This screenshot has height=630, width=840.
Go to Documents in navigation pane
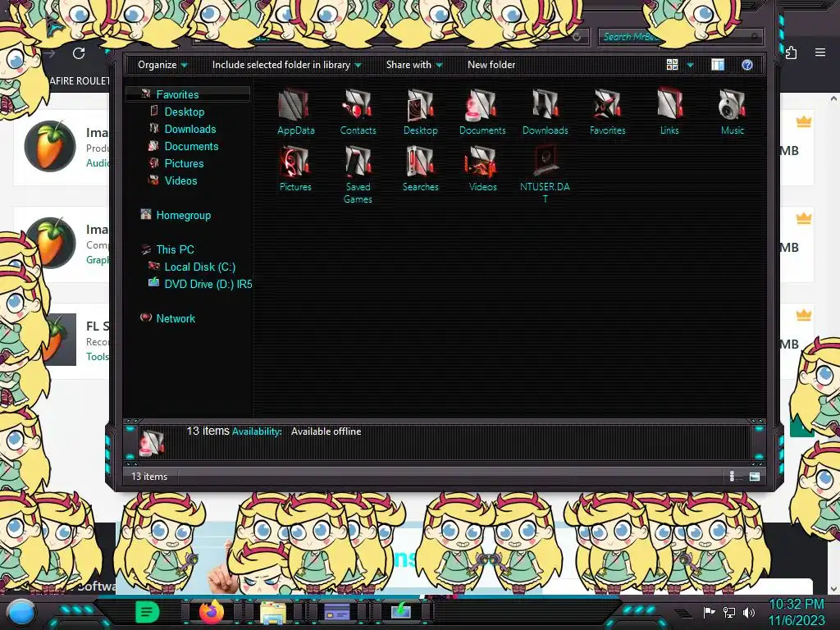(x=191, y=146)
